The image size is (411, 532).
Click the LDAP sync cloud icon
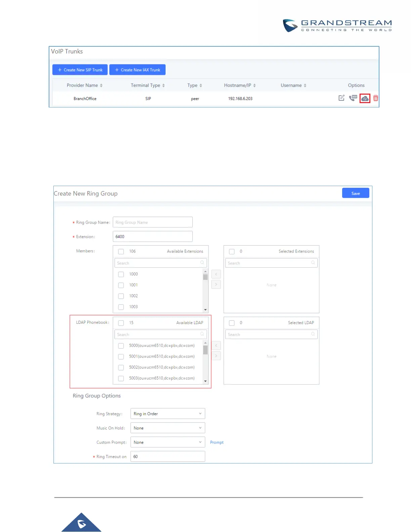pos(365,98)
